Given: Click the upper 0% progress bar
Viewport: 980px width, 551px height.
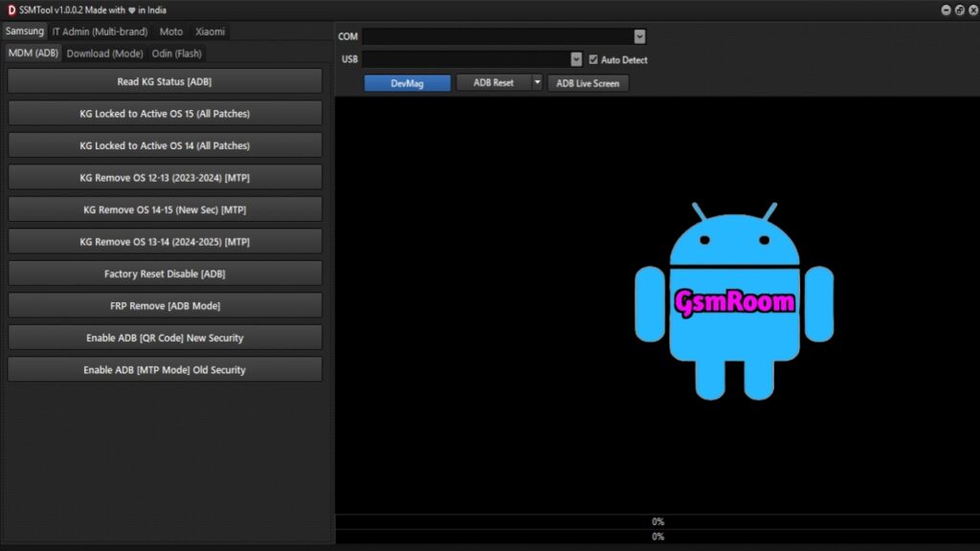Looking at the screenshot, I should (x=657, y=521).
